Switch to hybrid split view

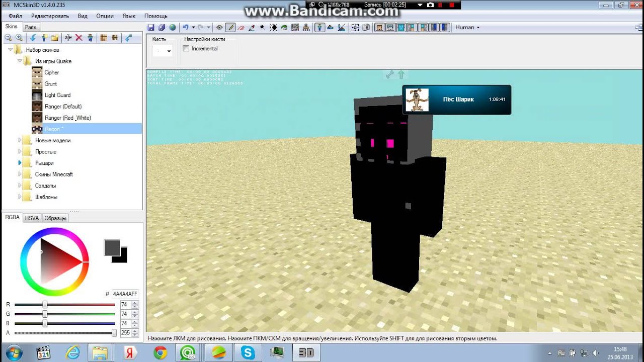[x=342, y=28]
